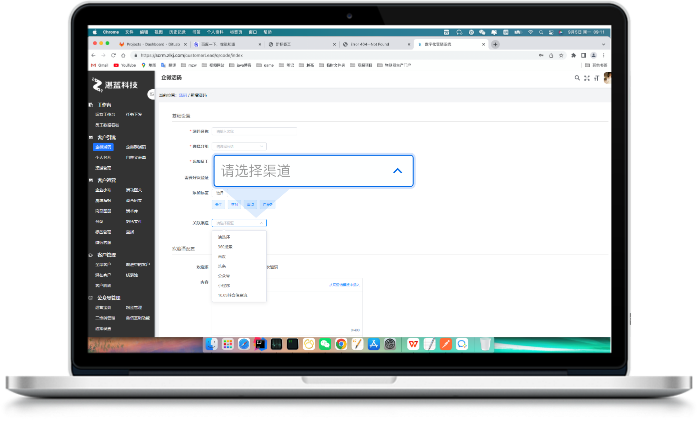Choose the first option in the dropdown list
The image size is (698, 422).
[225, 238]
